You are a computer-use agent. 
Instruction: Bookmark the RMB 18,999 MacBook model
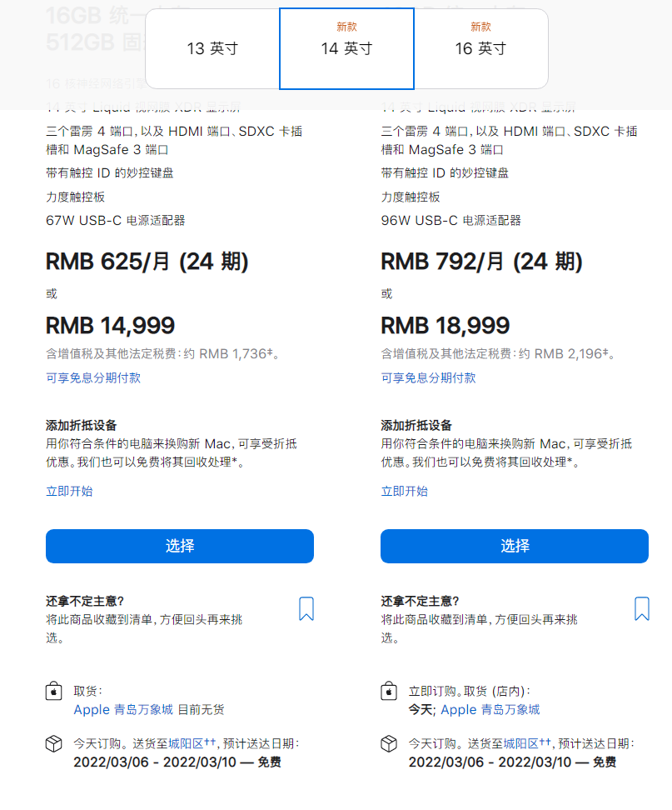click(x=641, y=608)
